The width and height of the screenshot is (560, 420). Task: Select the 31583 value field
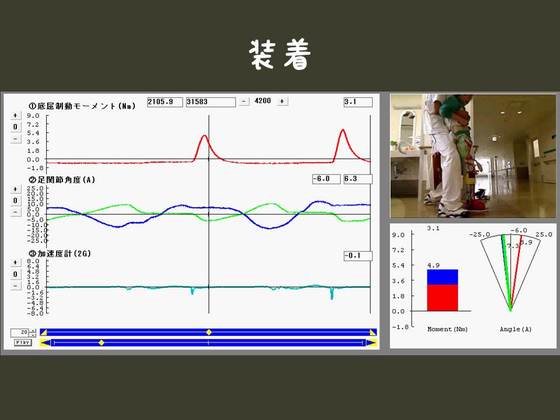(211, 102)
